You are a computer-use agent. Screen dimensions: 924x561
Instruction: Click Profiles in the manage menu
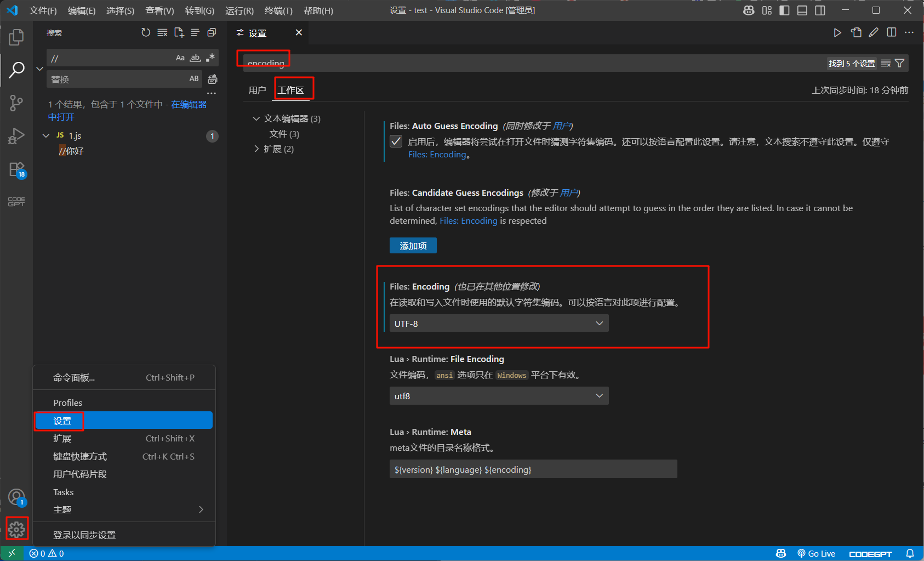click(124, 403)
